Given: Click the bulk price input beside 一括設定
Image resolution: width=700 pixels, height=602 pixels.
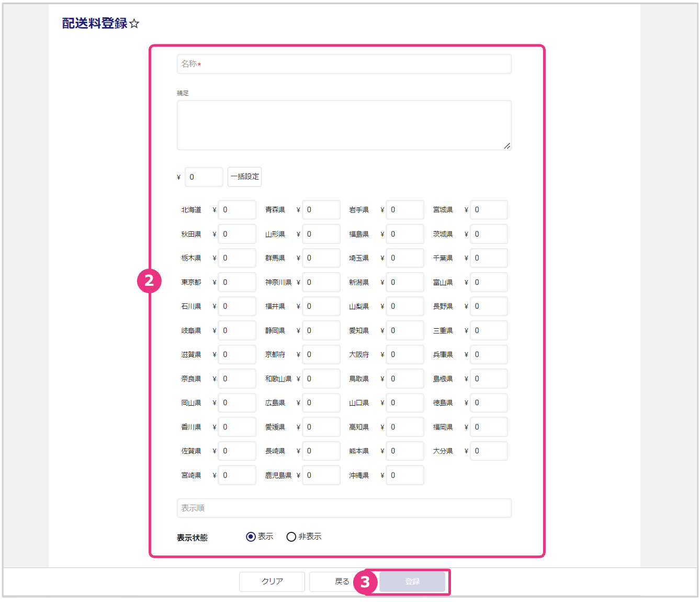Looking at the screenshot, I should (204, 177).
